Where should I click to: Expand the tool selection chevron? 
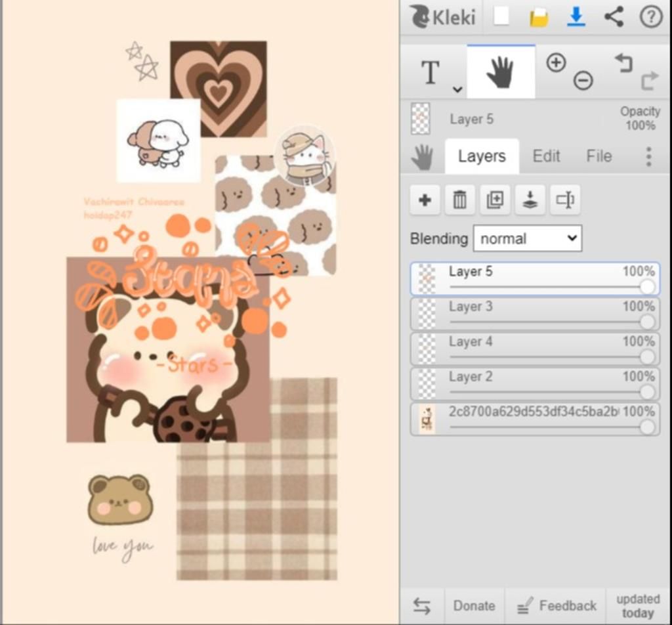(457, 89)
